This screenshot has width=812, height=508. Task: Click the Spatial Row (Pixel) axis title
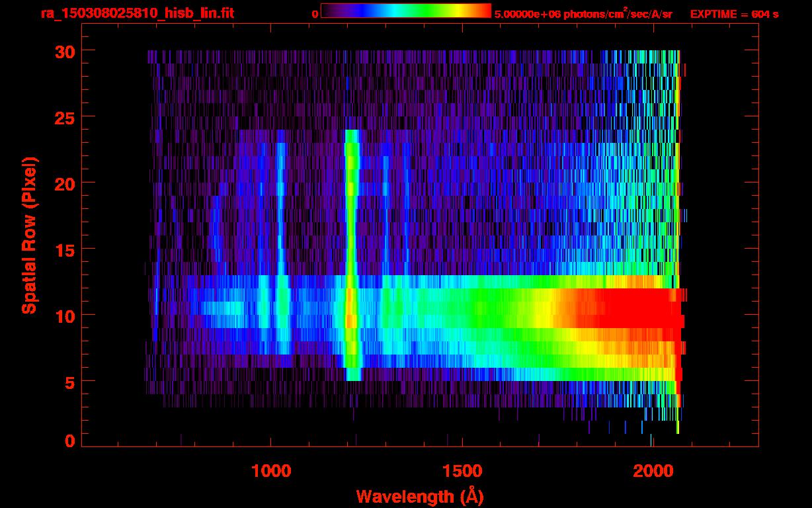click(x=29, y=235)
